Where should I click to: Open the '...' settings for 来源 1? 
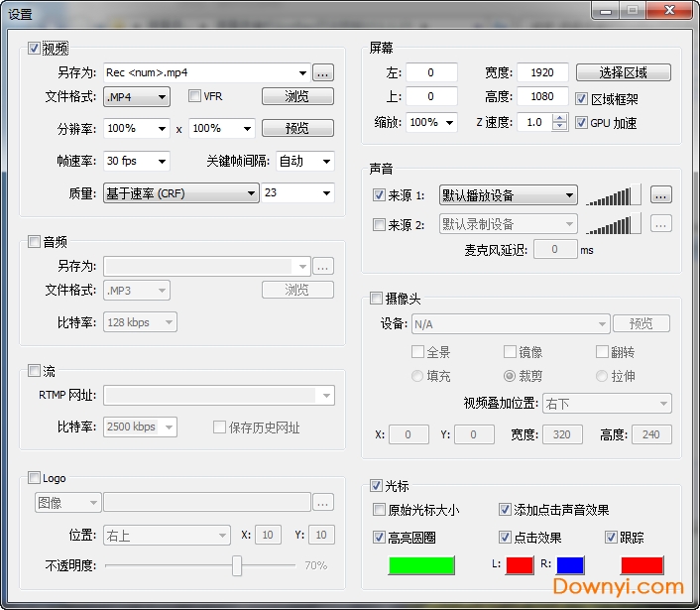[x=661, y=194]
